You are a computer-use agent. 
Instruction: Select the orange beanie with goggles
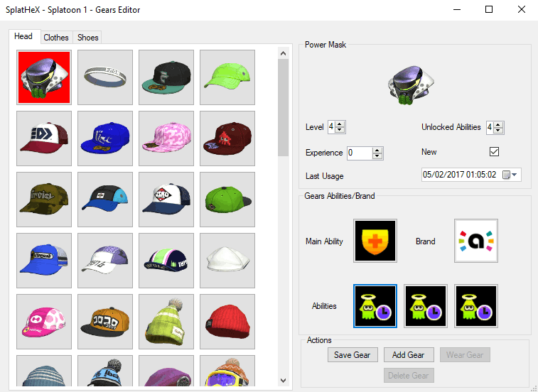tap(227, 371)
